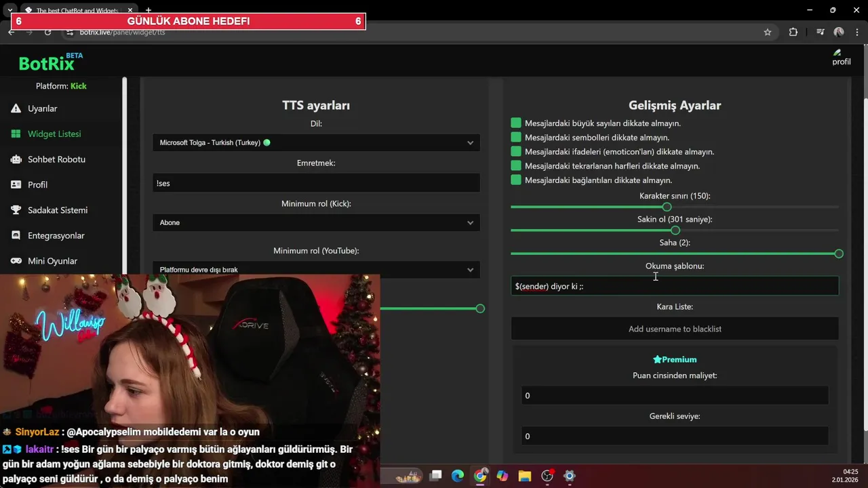Click the BotRix browser tab
This screenshot has height=488, width=868.
point(77,10)
